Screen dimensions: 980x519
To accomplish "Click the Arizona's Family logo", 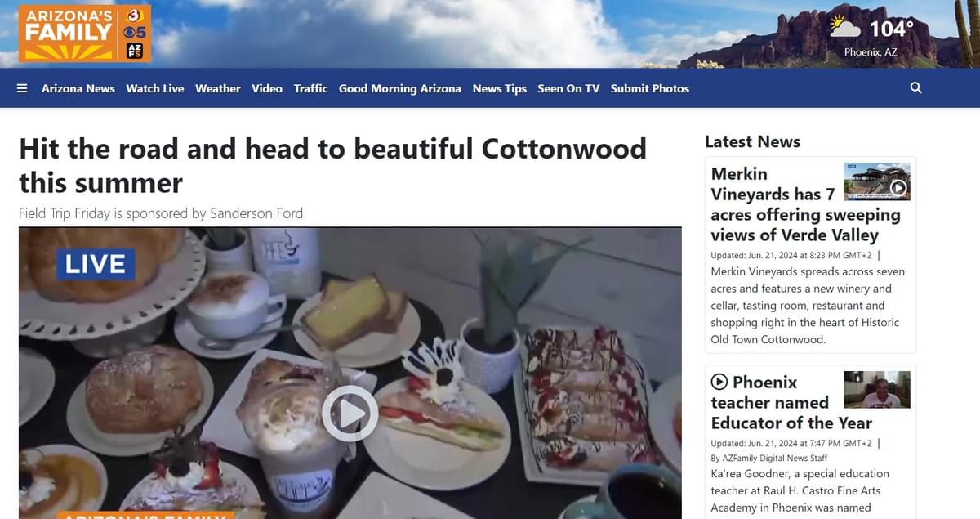I will click(85, 34).
